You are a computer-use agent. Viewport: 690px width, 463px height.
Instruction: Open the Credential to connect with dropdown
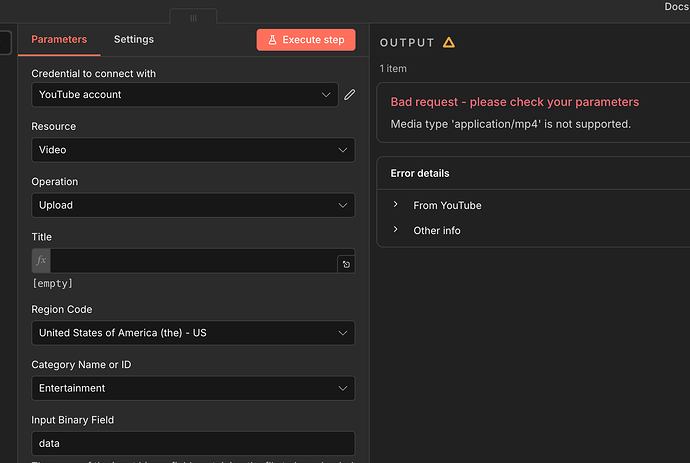184,95
